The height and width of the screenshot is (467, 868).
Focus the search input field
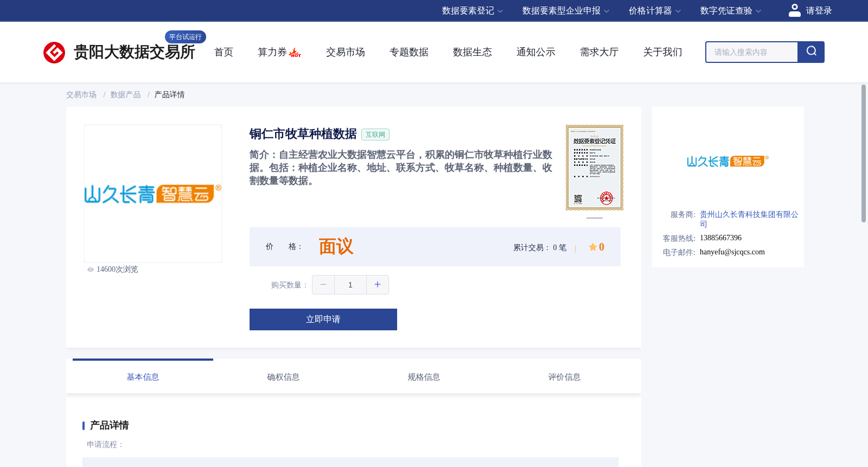pyautogui.click(x=752, y=52)
